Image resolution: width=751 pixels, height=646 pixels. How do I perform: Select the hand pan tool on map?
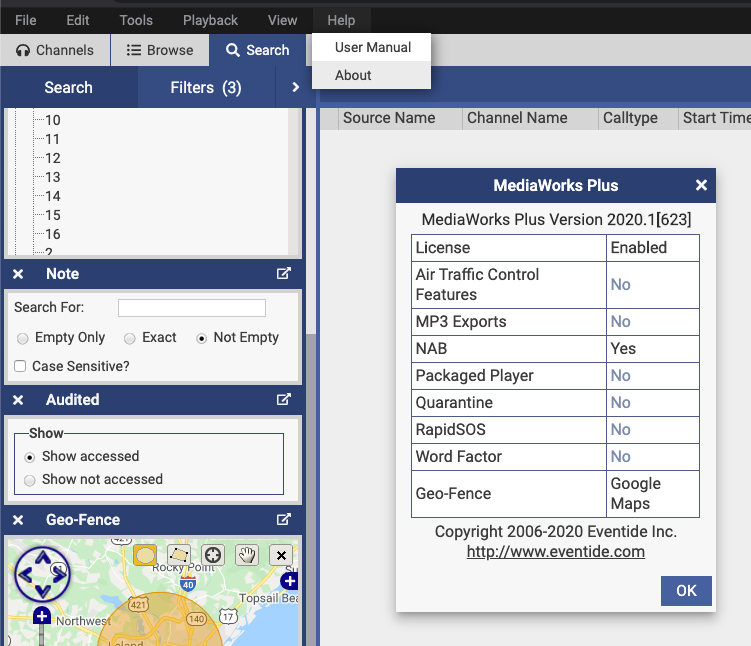[246, 555]
